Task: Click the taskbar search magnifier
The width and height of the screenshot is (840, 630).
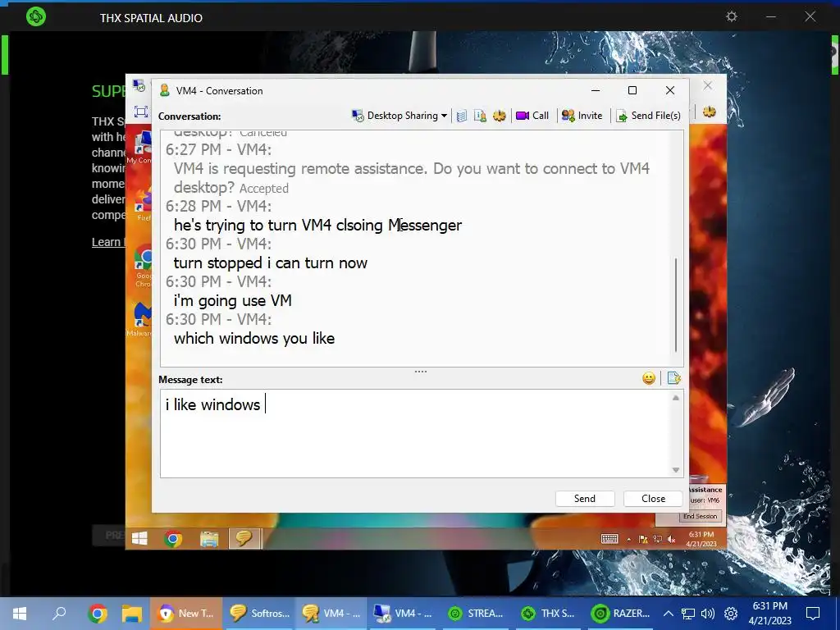Action: [59, 614]
